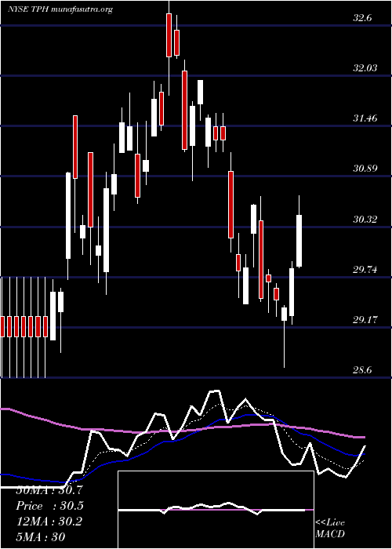Select the 30.32 price axis label
Image resolution: width=392 pixels, height=549 pixels.
point(365,220)
